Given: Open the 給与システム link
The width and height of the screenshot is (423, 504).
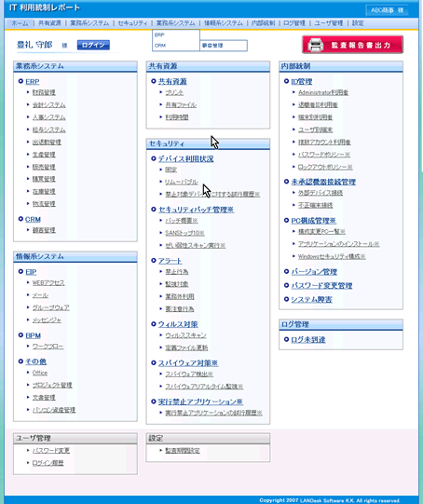Looking at the screenshot, I should [x=48, y=129].
